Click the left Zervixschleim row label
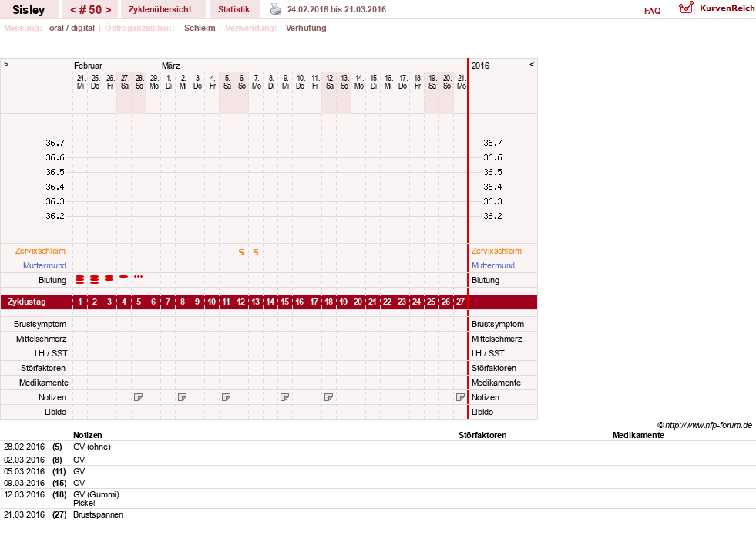This screenshot has width=756, height=553. (x=41, y=251)
